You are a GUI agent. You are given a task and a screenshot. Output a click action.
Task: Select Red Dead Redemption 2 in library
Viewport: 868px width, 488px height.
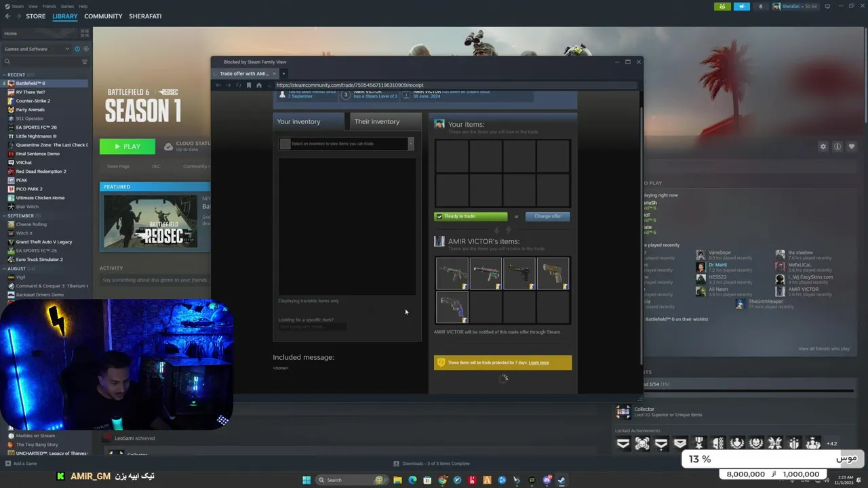(41, 171)
